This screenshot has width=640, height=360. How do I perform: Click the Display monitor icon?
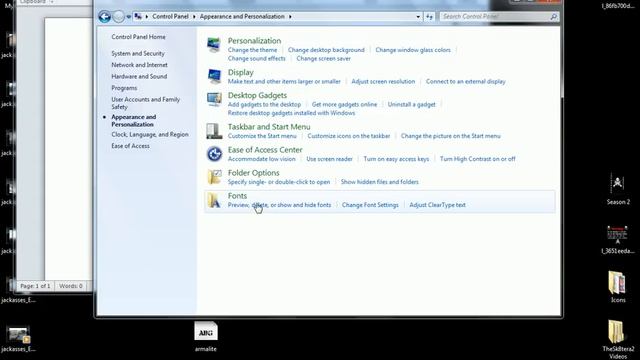[214, 76]
